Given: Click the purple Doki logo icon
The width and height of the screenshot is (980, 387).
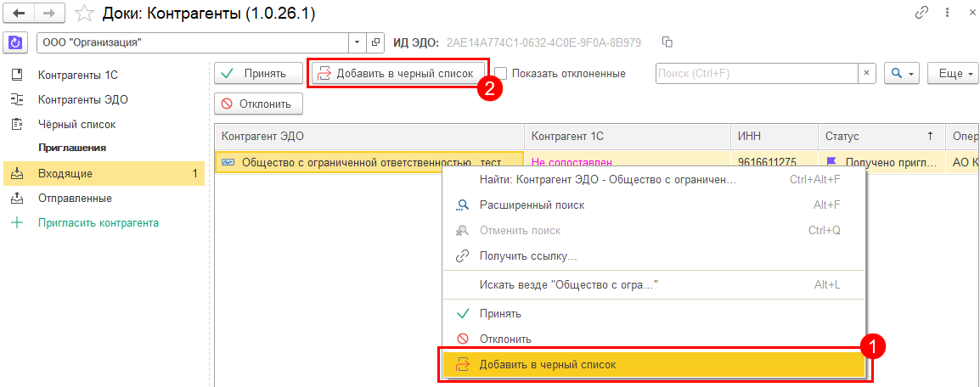Looking at the screenshot, I should pyautogui.click(x=15, y=42).
